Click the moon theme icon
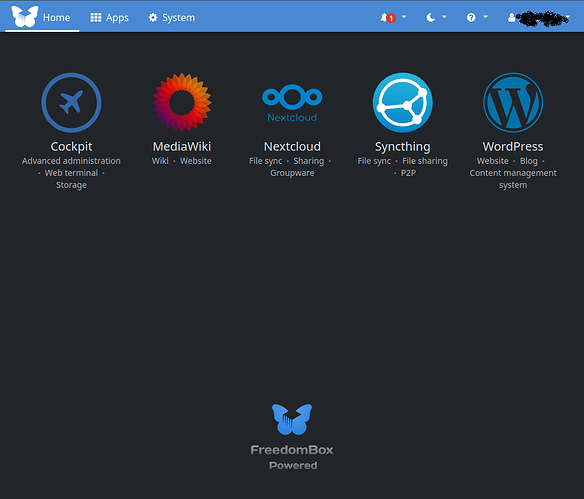This screenshot has width=584, height=499. click(x=431, y=17)
